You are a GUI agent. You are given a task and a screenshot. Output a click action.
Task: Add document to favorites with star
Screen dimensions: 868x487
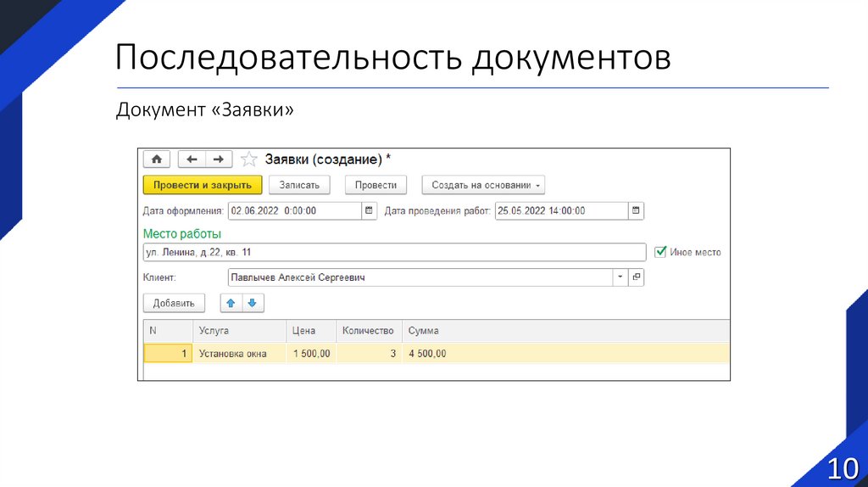pyautogui.click(x=248, y=160)
